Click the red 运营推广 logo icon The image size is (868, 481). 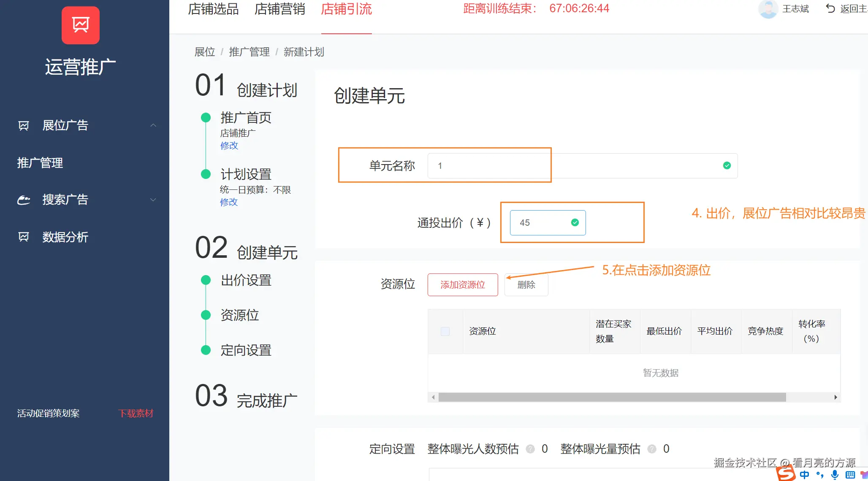[81, 25]
